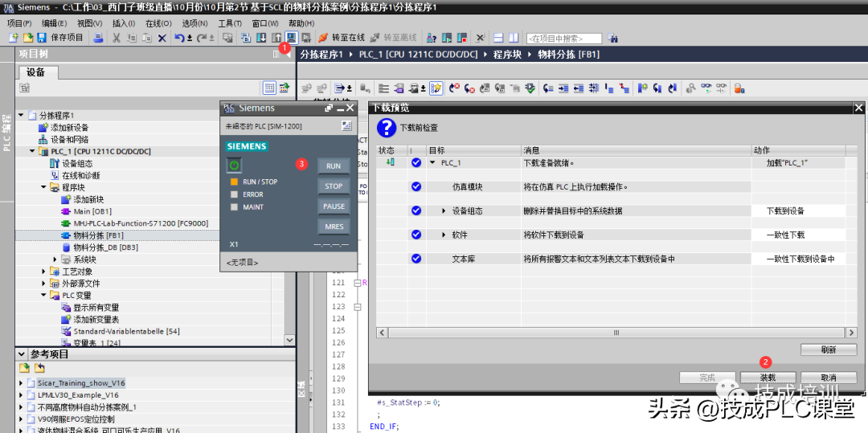Expand 设备组态 row in download preview
Viewport: 868px width, 433px height.
(444, 210)
